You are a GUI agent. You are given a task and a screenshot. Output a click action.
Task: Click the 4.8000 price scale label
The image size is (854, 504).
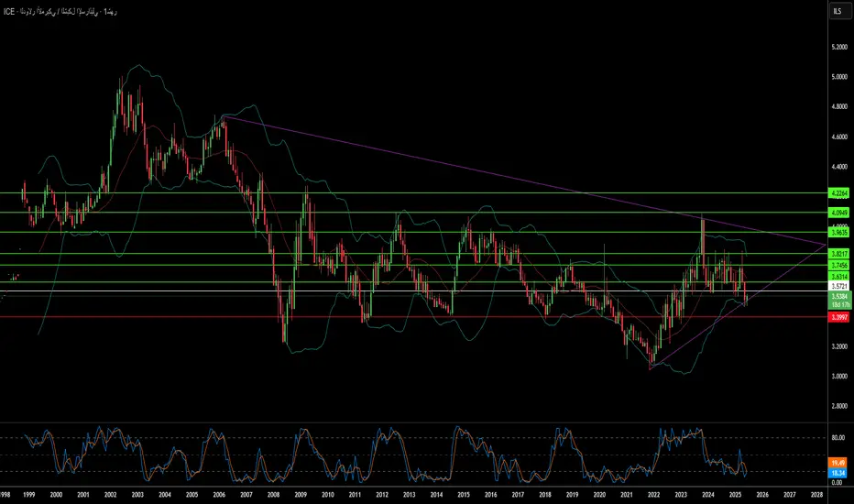(x=839, y=107)
